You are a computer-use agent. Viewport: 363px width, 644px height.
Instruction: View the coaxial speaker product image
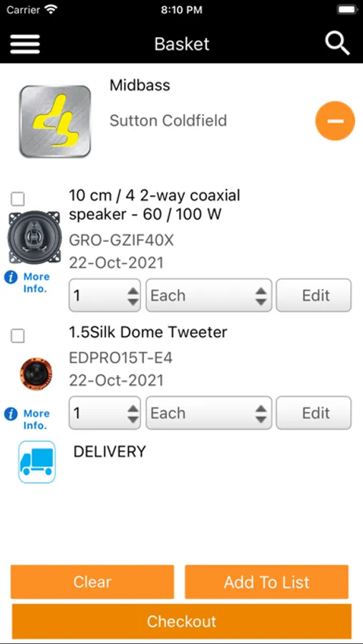pos(35,237)
